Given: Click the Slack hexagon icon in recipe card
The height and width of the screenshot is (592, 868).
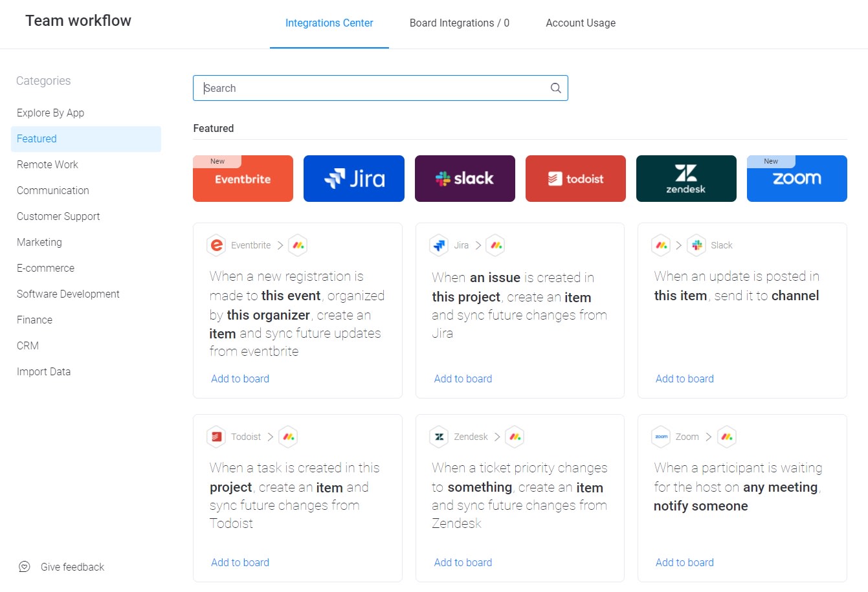Looking at the screenshot, I should [x=696, y=245].
